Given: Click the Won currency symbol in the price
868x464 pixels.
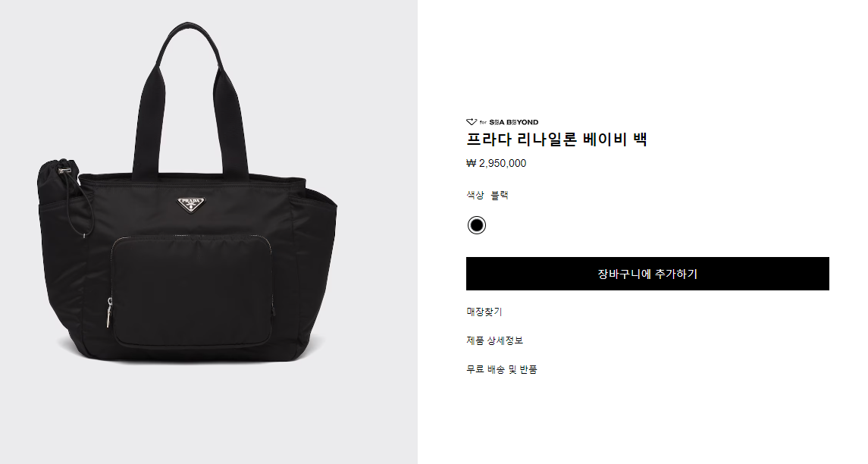Looking at the screenshot, I should click(x=471, y=163).
